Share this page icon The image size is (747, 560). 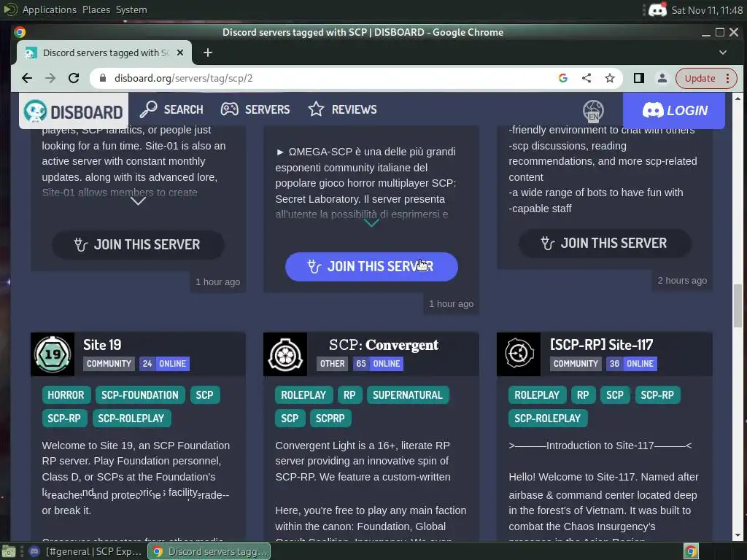[587, 78]
